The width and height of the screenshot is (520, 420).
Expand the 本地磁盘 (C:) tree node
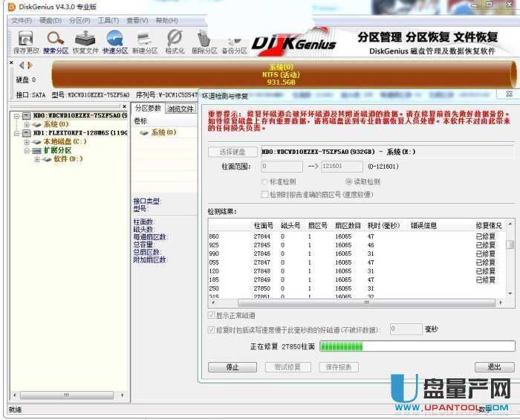point(27,141)
